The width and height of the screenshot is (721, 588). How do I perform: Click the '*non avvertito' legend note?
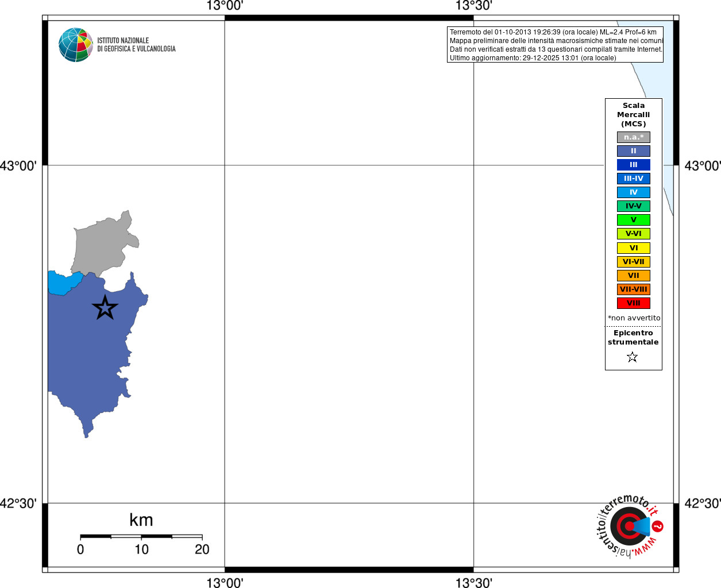[634, 318]
